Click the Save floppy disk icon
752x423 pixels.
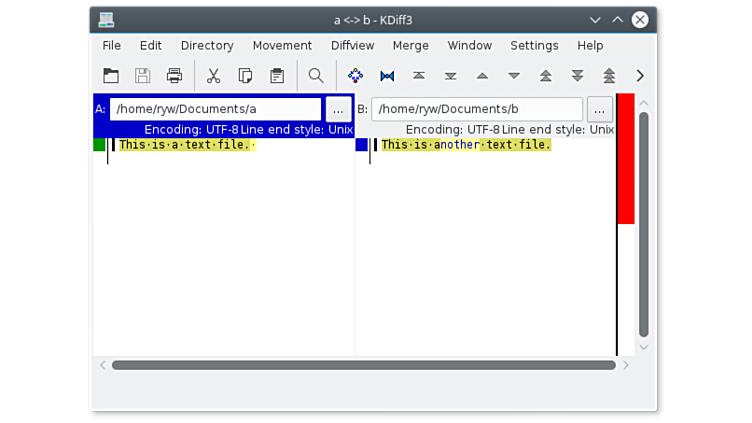click(143, 76)
